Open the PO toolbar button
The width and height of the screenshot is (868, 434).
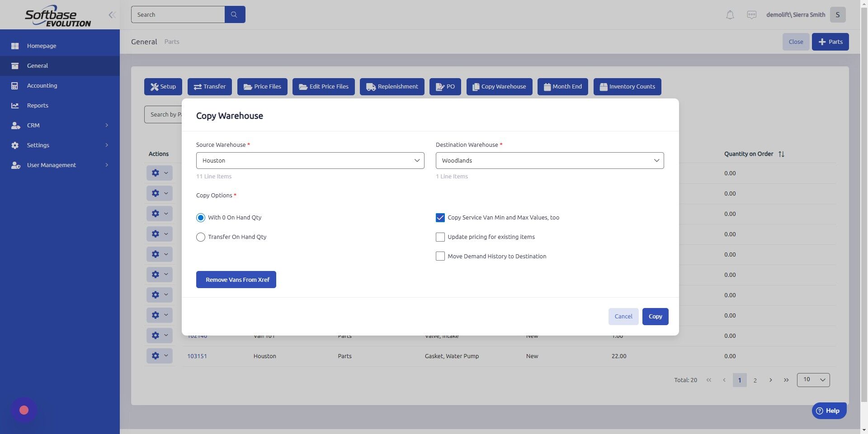(x=445, y=87)
